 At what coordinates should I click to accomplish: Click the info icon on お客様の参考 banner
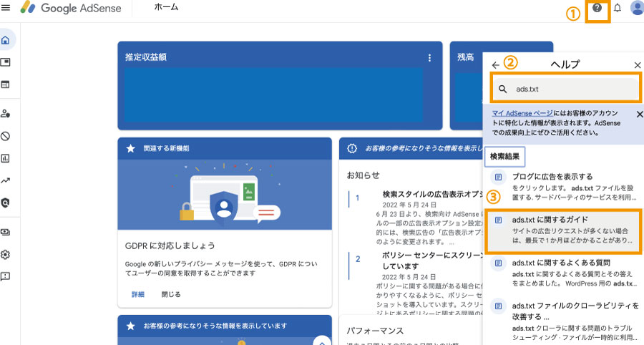[352, 148]
